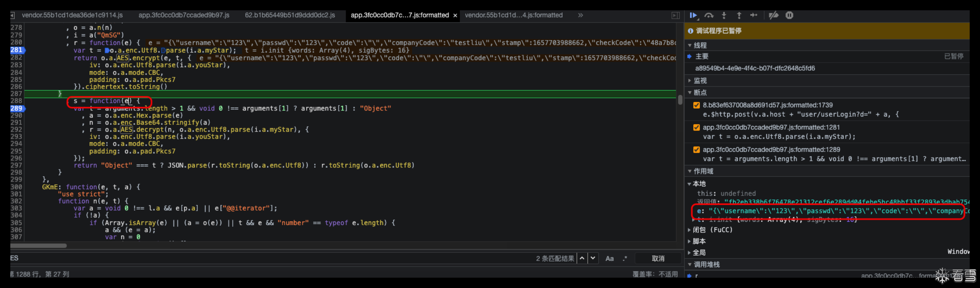The height and width of the screenshot is (288, 980).
Task: Open vendor.55b1cd1d...4.js:formatted tab
Action: (514, 15)
